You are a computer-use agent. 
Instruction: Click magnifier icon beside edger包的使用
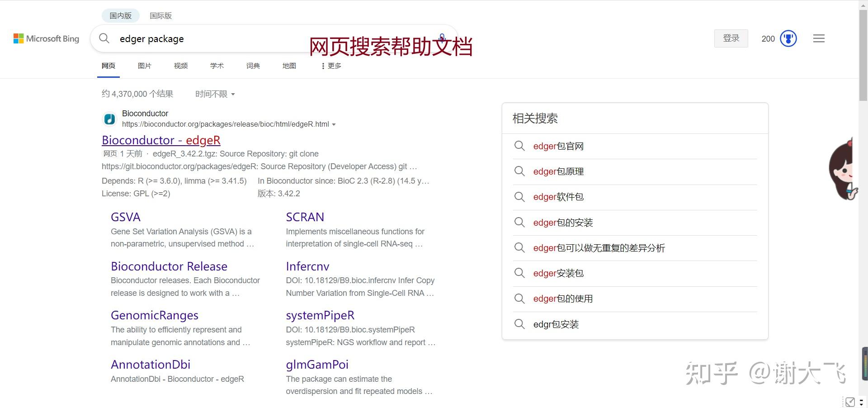pos(519,299)
